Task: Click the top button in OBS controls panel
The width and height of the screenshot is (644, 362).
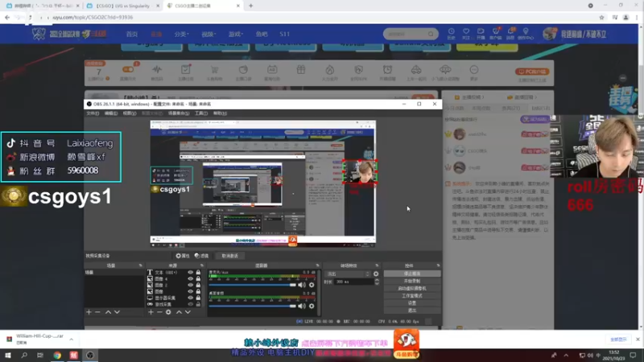Action: (x=412, y=274)
